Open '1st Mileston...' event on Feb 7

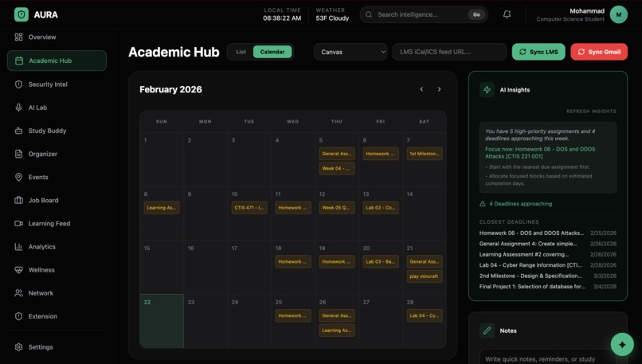(x=425, y=154)
